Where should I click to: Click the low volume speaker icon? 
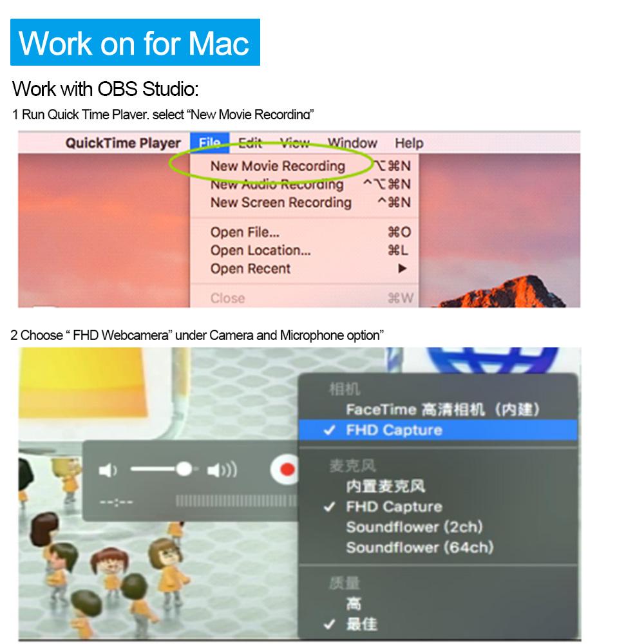pos(108,470)
